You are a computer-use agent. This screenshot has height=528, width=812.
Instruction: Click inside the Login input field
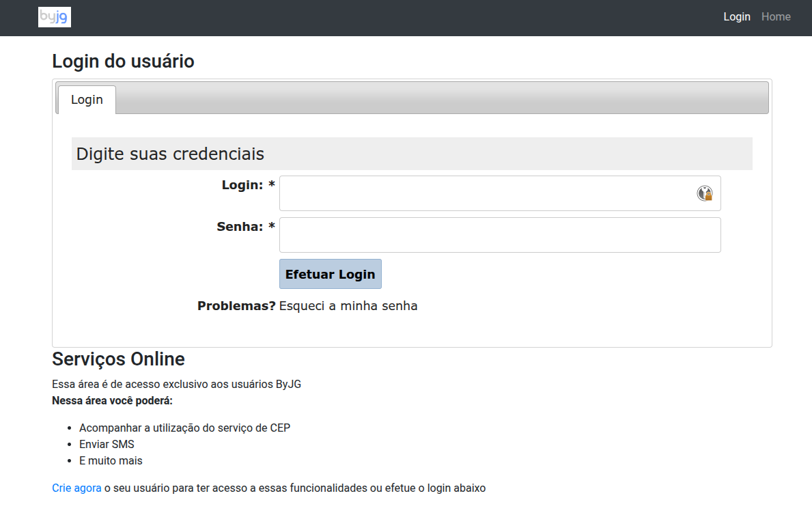coord(478,193)
